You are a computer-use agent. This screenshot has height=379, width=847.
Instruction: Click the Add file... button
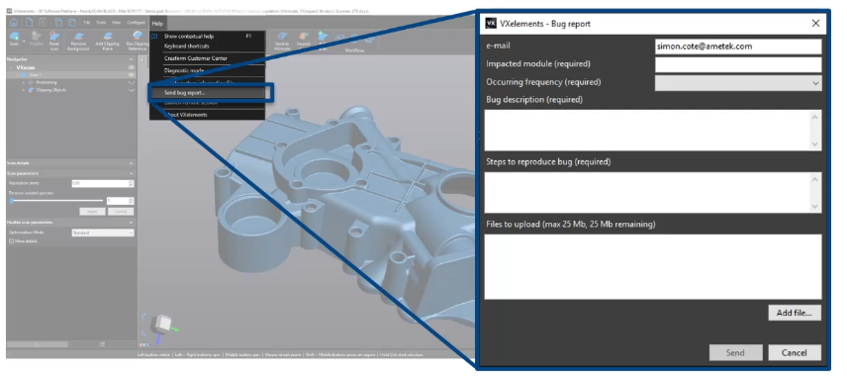[795, 313]
